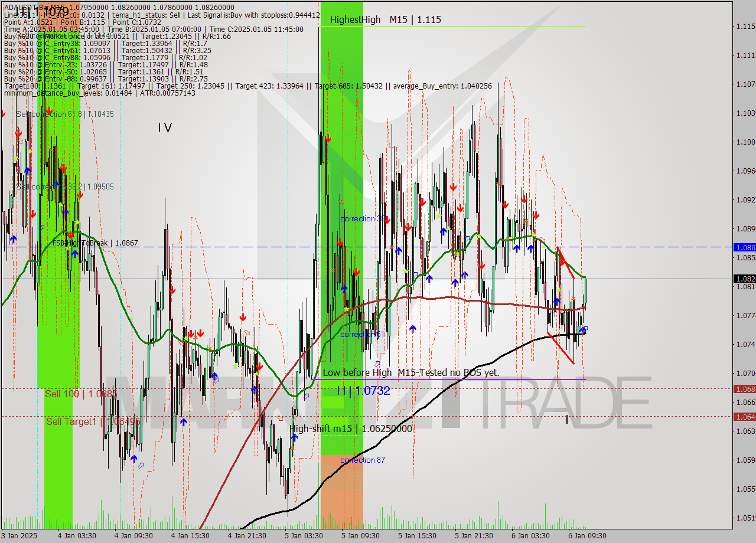Click the blue 'I I | 1.0732' wave label

pyautogui.click(x=363, y=390)
